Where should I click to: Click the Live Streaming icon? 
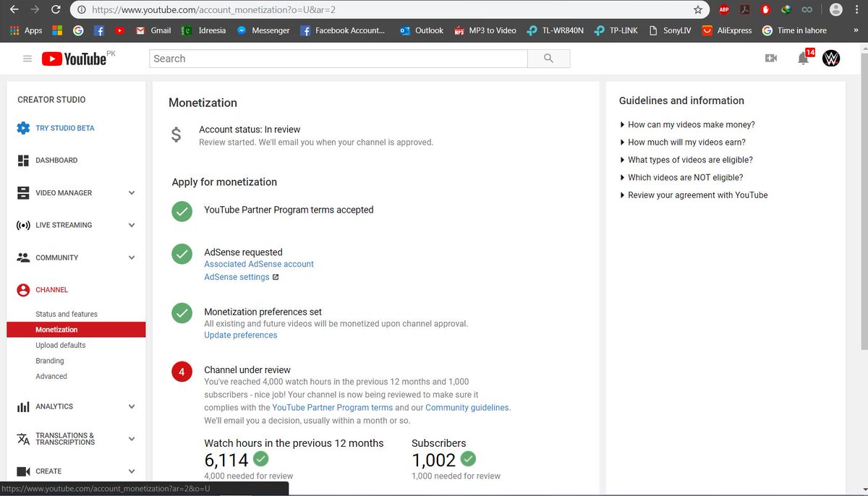[23, 225]
